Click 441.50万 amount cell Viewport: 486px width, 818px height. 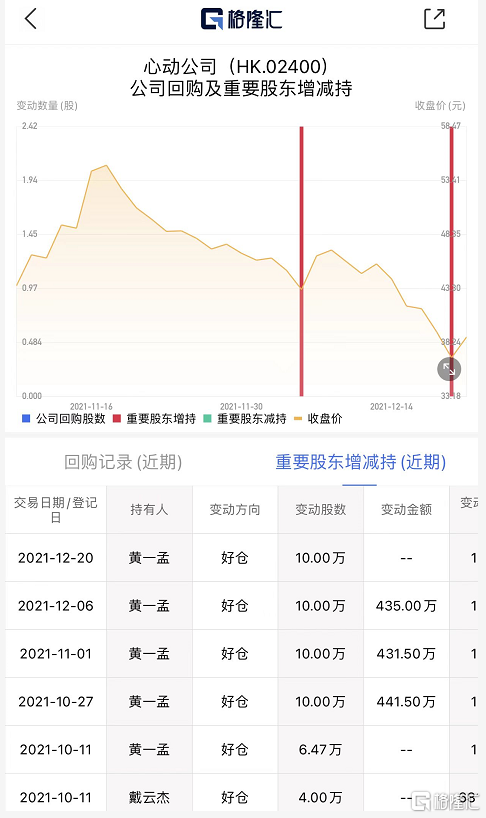406,702
